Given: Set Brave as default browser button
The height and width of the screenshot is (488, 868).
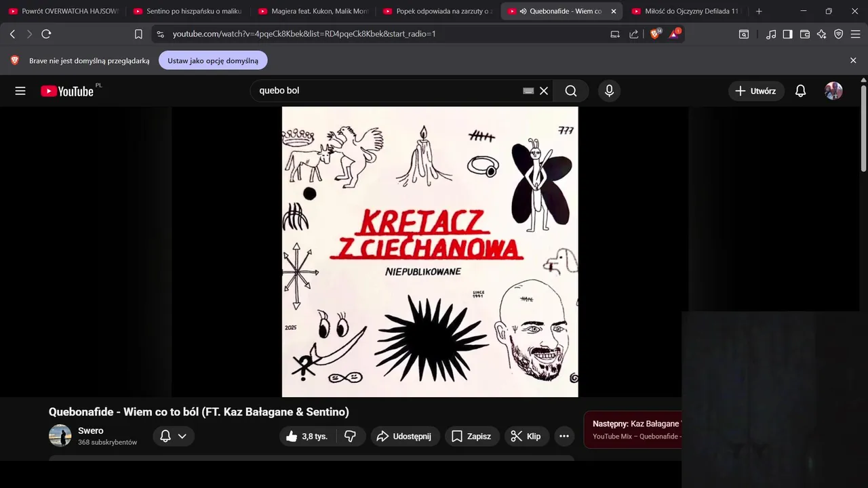Looking at the screenshot, I should tap(213, 60).
